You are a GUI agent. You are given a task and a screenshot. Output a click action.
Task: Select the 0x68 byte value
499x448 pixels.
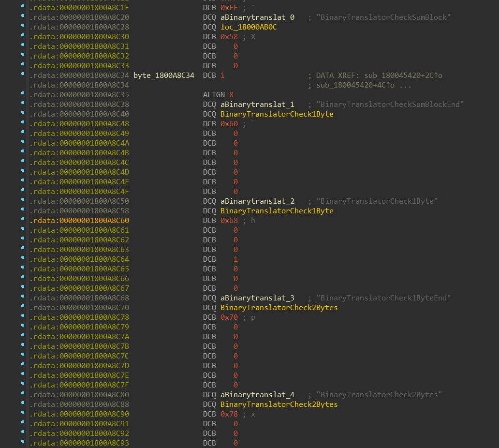tap(229, 220)
